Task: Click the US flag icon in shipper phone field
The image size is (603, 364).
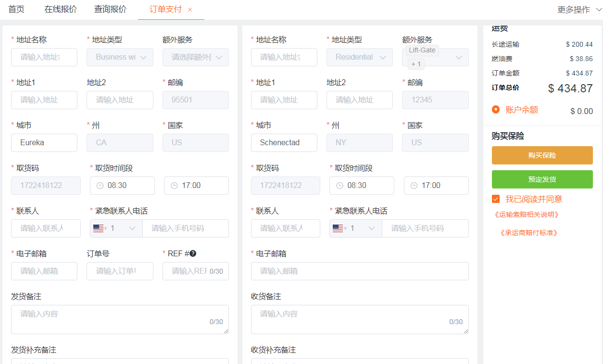Action: coord(99,228)
